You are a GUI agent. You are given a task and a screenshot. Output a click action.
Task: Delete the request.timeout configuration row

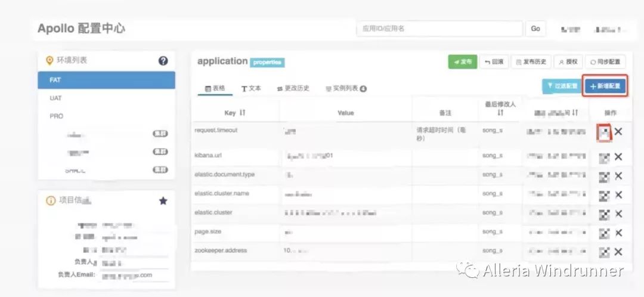618,132
